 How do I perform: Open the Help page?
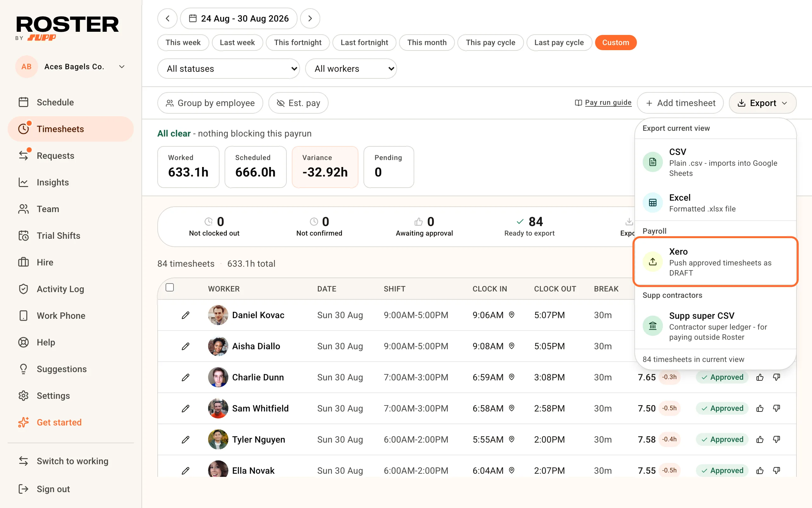[70, 342]
